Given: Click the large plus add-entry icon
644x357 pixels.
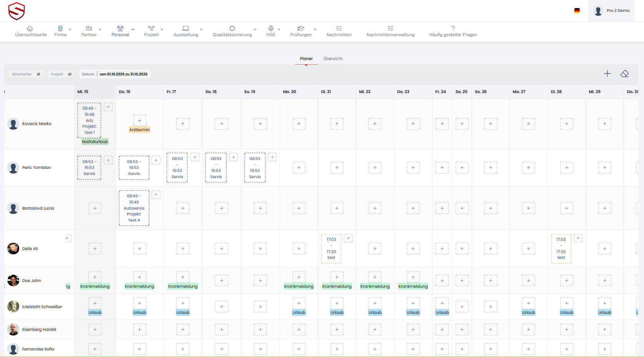Looking at the screenshot, I should coord(607,73).
